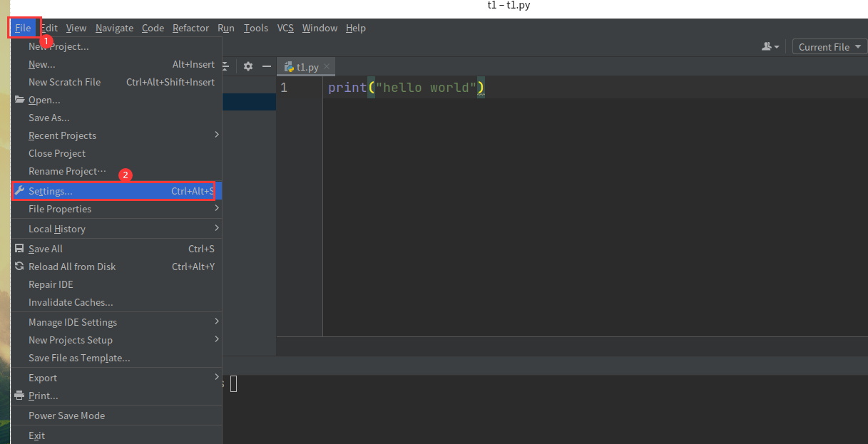
Task: Click the Settings wrench icon
Action: point(19,191)
